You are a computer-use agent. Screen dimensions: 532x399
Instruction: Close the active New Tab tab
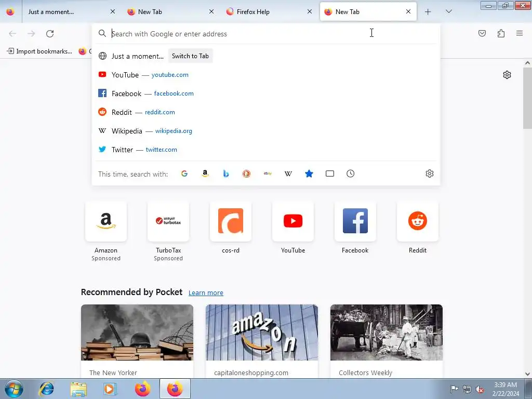[x=408, y=12]
